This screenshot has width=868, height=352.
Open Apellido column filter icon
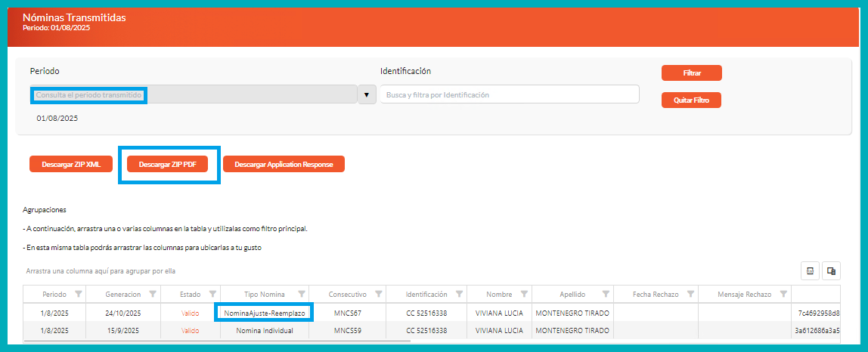pos(605,295)
